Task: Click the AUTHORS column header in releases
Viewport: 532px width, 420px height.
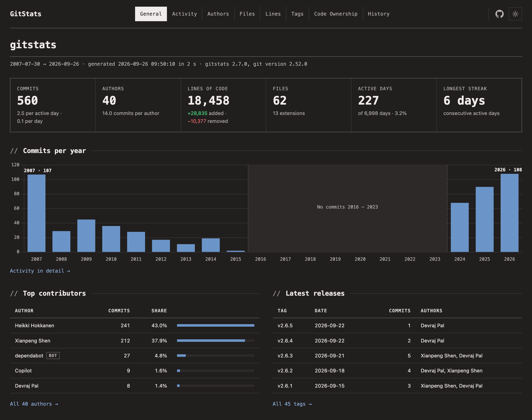Action: click(x=431, y=311)
